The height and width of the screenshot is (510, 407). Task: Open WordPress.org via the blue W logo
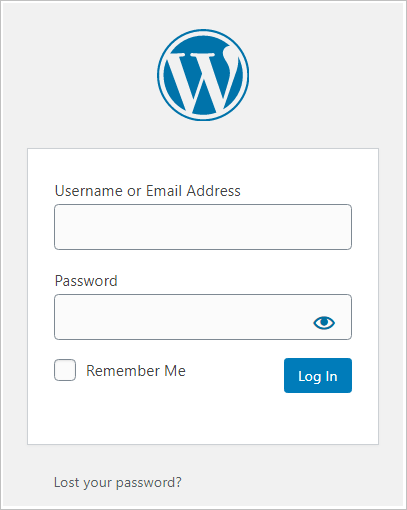(203, 75)
